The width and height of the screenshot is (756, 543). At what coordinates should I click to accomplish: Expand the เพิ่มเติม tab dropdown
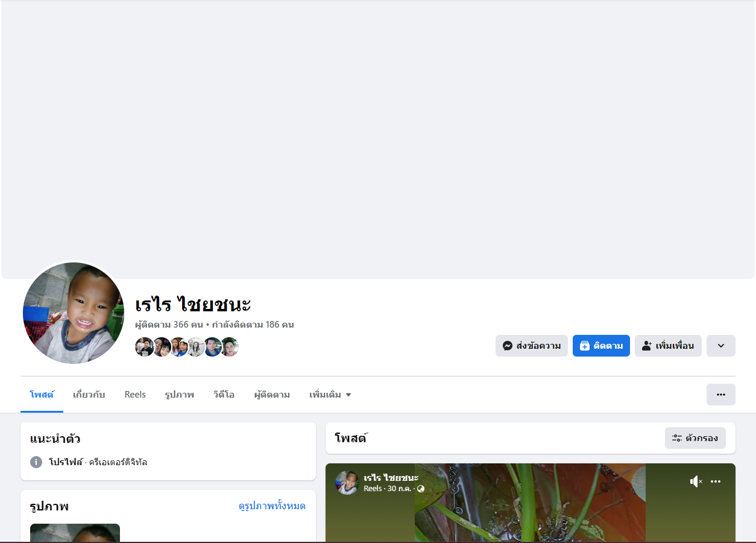tap(330, 395)
